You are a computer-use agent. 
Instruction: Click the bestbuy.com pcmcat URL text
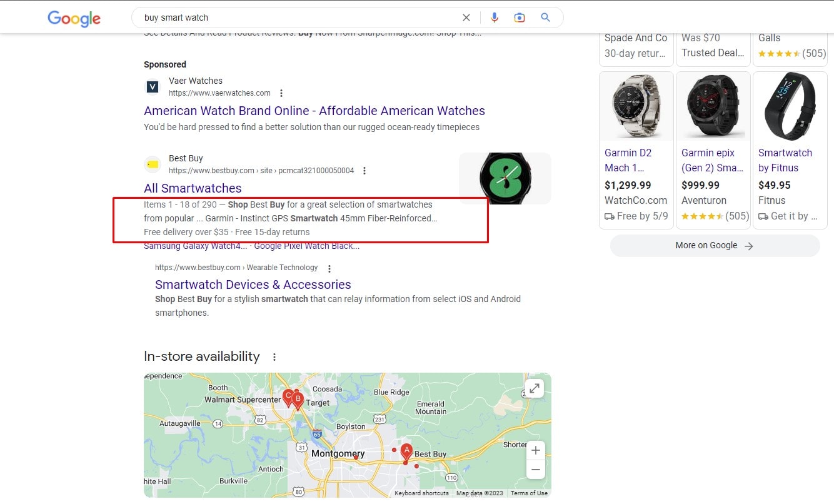(x=261, y=171)
